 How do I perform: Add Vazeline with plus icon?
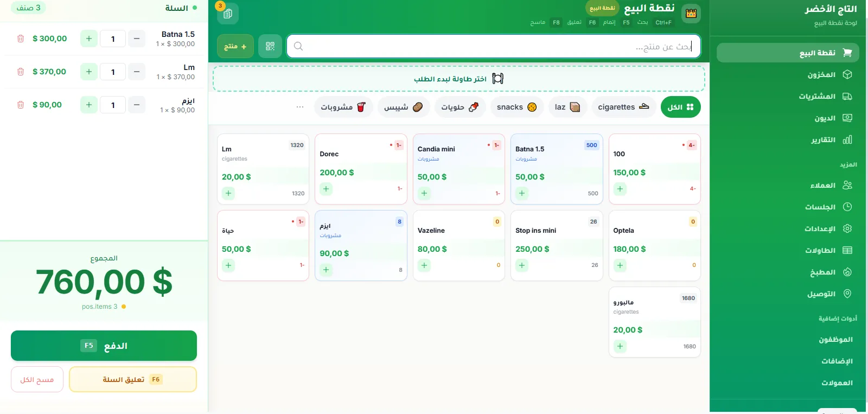[x=424, y=265]
